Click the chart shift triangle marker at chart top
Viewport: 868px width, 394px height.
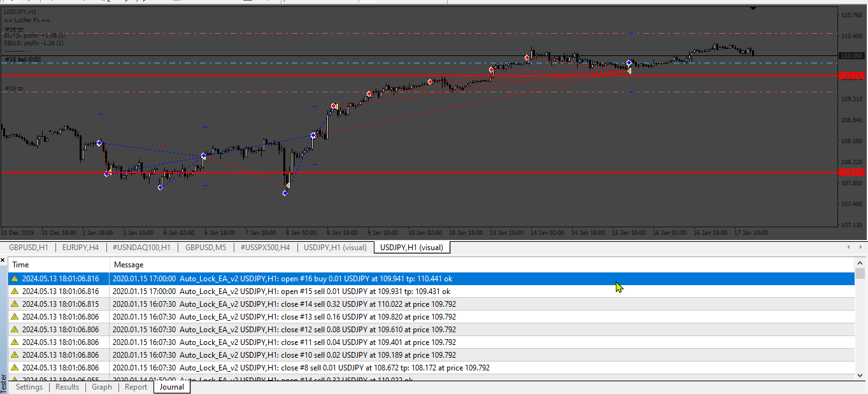753,9
